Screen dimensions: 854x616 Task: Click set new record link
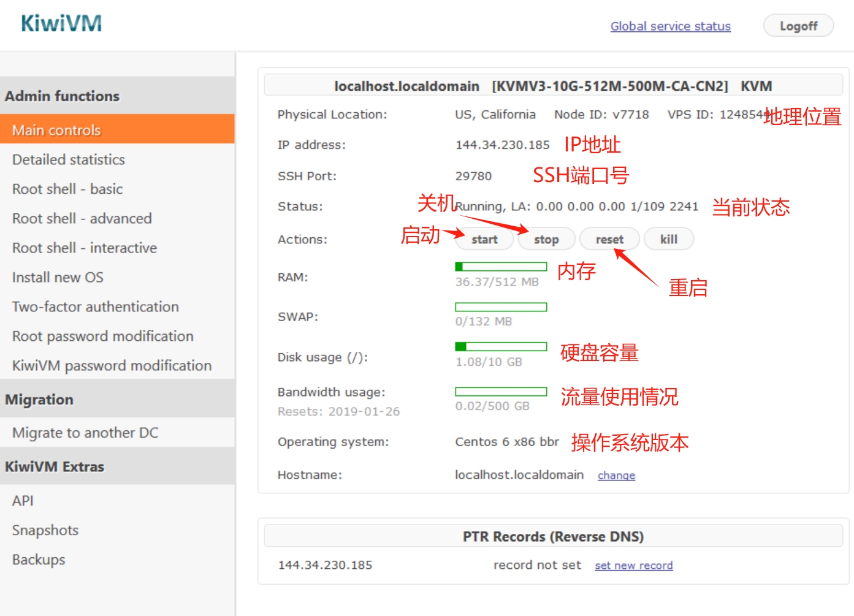[x=633, y=566]
